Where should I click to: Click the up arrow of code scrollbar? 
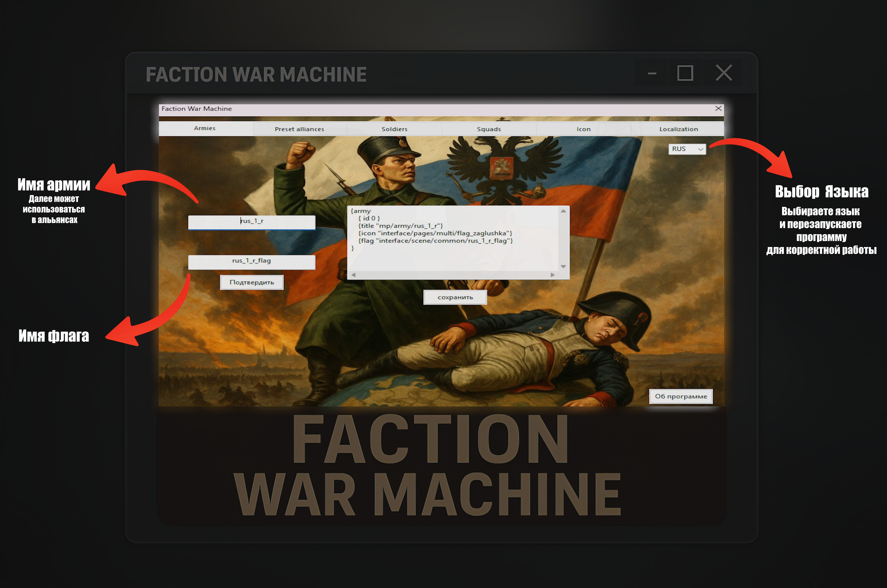(x=563, y=211)
